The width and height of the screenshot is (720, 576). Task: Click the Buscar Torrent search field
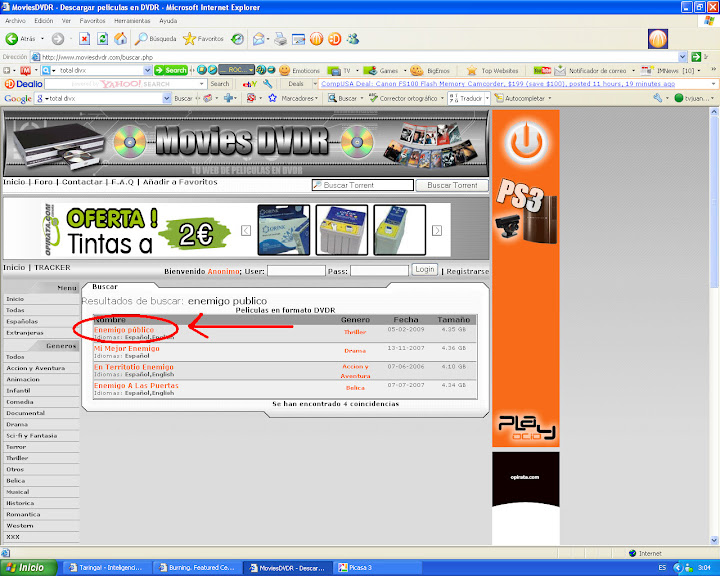click(x=363, y=185)
